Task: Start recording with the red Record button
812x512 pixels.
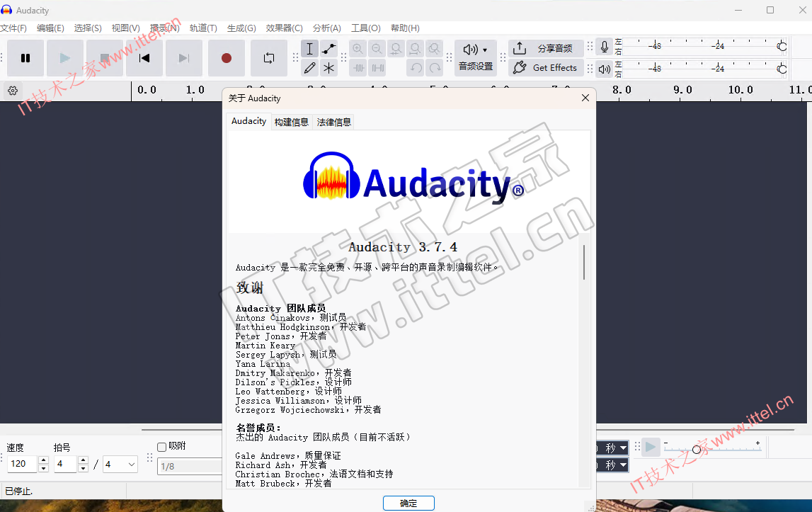Action: (227, 58)
